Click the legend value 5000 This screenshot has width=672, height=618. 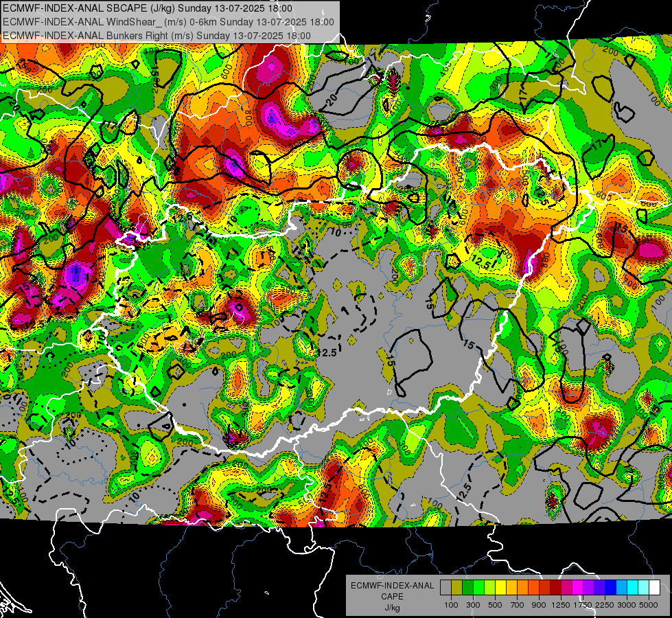649,605
